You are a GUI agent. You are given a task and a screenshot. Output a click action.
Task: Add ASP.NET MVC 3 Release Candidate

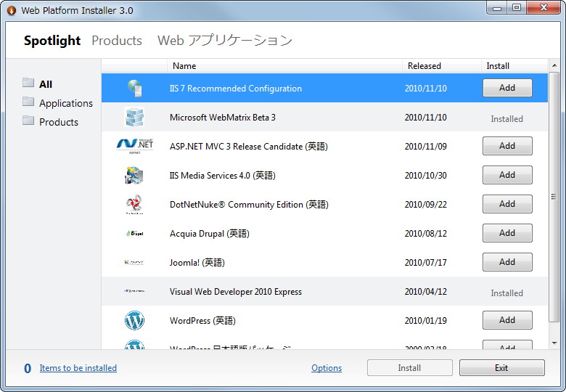[x=507, y=146]
